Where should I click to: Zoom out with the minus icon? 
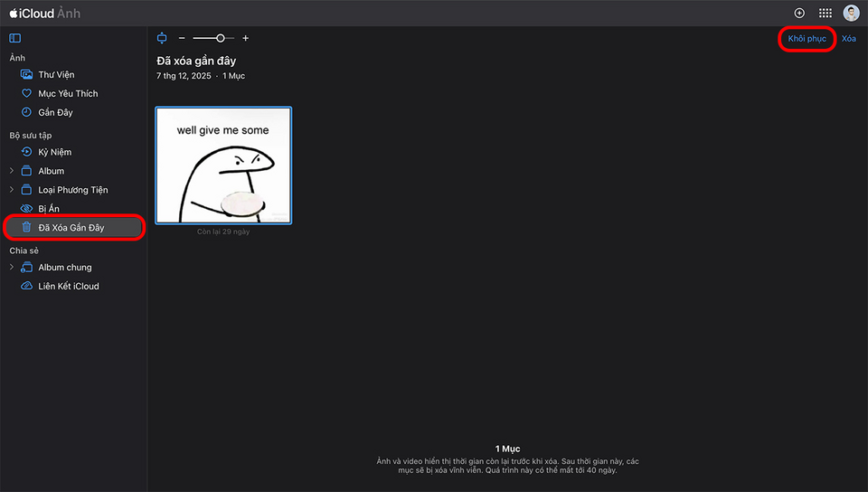(182, 38)
